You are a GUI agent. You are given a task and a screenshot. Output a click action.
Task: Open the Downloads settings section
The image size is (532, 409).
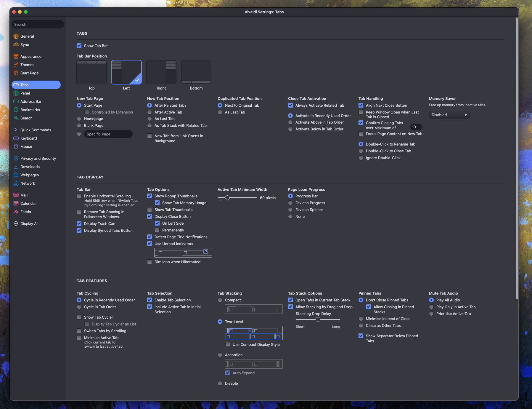click(x=30, y=167)
